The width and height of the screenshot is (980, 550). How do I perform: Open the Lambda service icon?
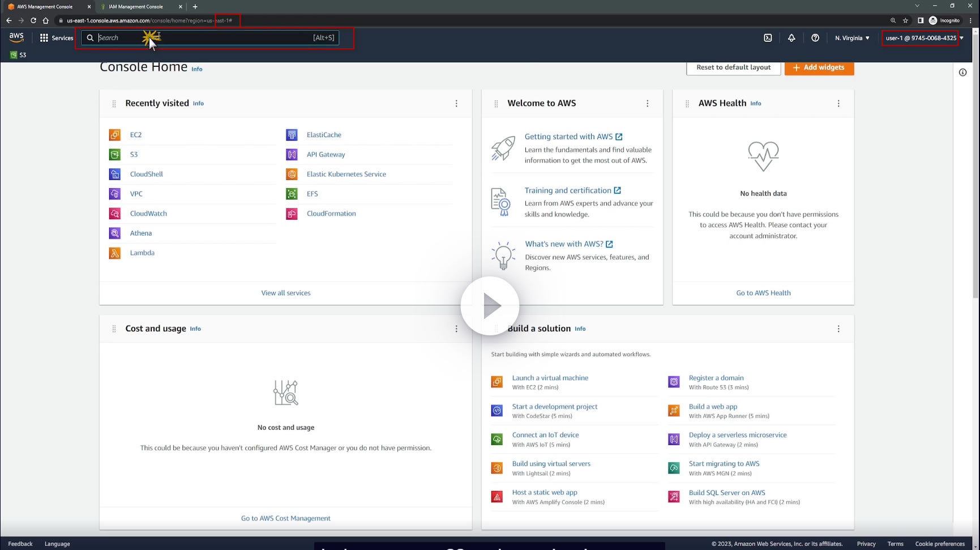point(115,253)
